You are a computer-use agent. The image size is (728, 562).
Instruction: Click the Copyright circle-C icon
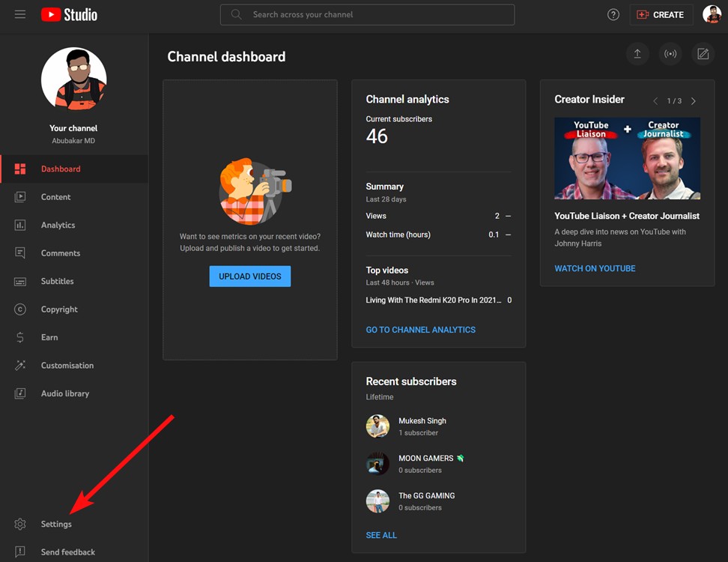tap(20, 309)
